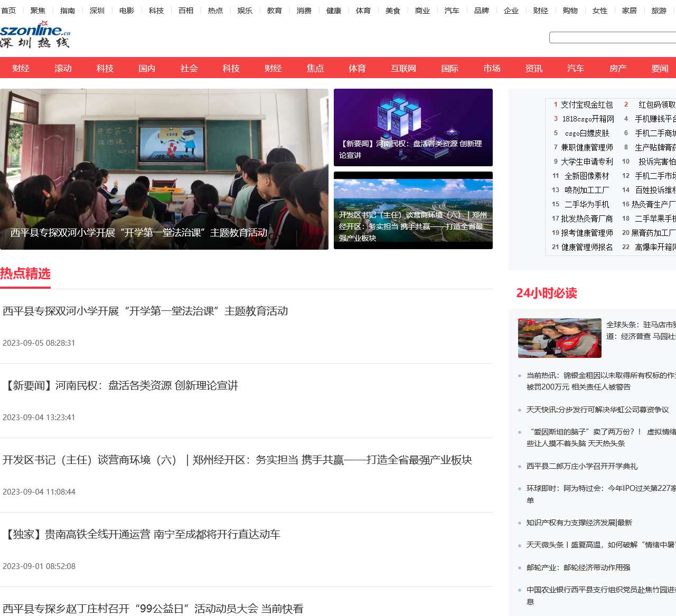Open 健康管理师报名 link
The image size is (676, 616).
click(x=587, y=247)
